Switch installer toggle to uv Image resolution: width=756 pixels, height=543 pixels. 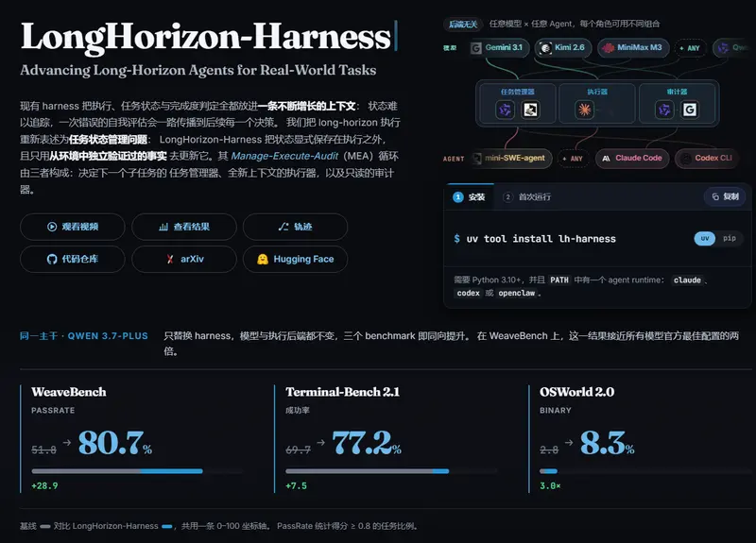[704, 239]
